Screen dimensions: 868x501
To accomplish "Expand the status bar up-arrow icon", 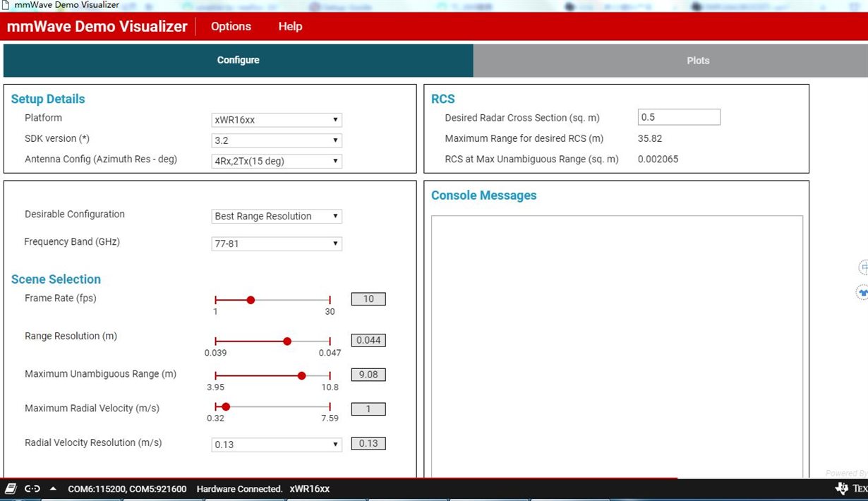I will click(x=54, y=489).
